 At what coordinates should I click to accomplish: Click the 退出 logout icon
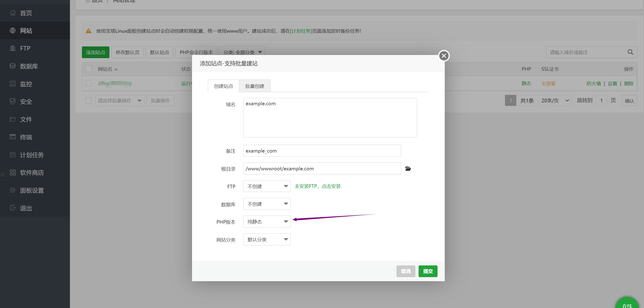point(12,208)
